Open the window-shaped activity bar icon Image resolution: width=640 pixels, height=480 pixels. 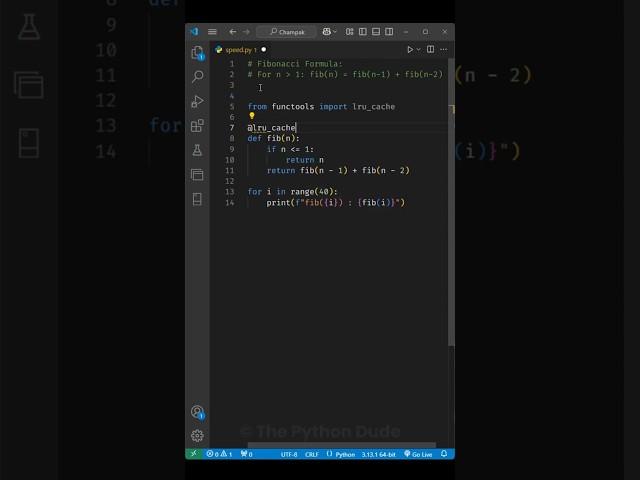point(198,175)
